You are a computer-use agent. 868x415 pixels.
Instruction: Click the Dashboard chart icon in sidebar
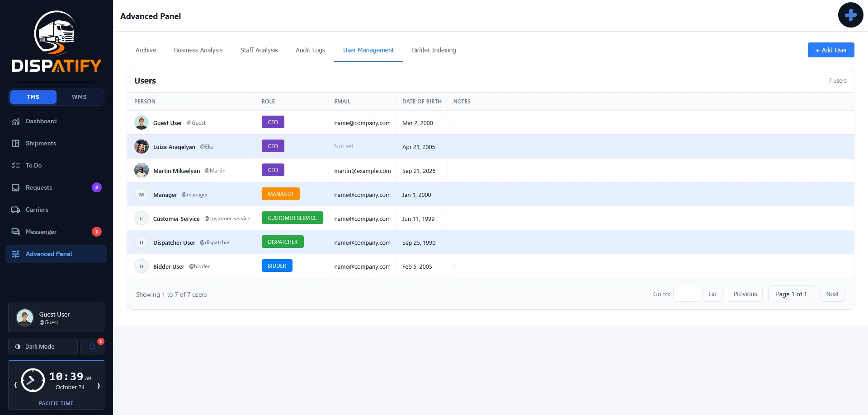[x=16, y=121]
